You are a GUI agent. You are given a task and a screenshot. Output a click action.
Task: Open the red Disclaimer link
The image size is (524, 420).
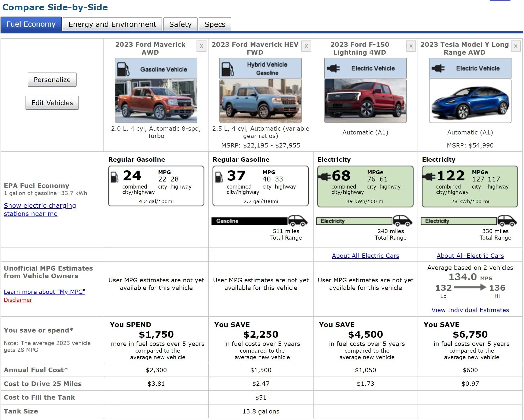pyautogui.click(x=18, y=300)
